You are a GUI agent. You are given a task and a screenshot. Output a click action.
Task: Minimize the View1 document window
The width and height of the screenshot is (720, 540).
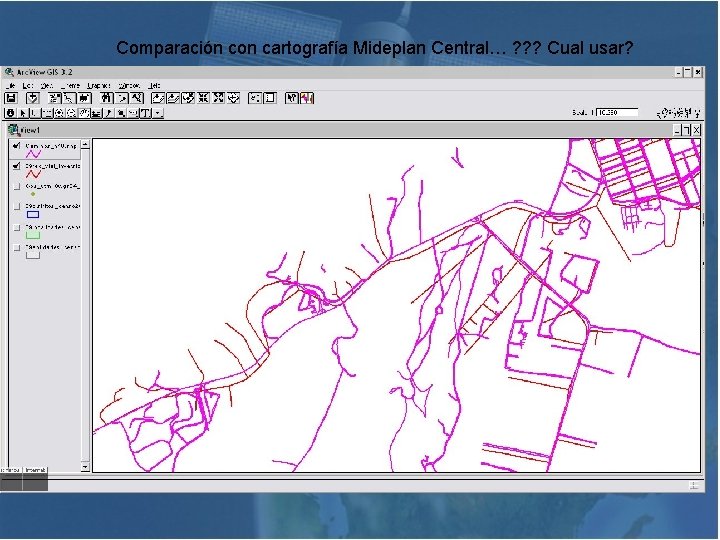click(677, 130)
